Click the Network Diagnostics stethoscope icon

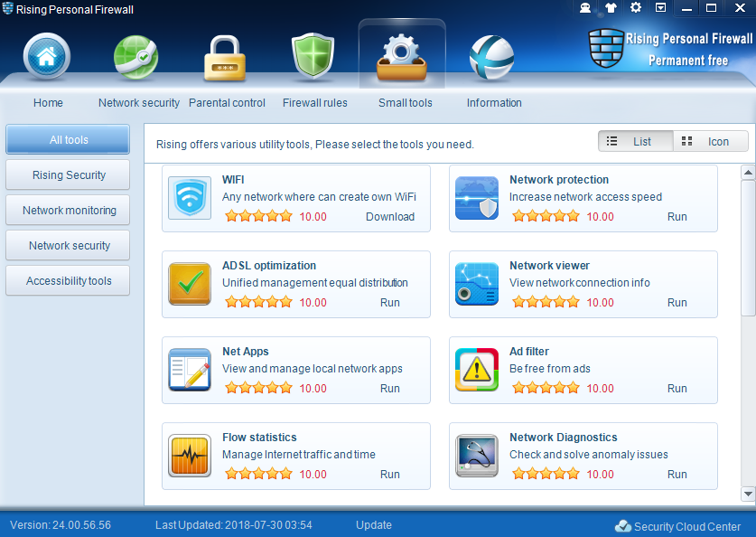(x=477, y=456)
